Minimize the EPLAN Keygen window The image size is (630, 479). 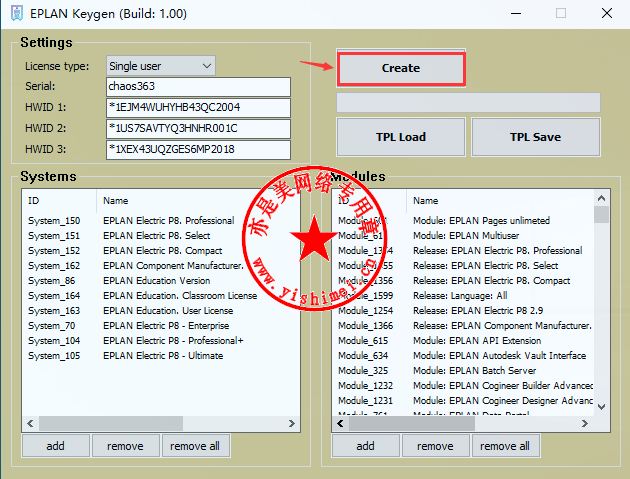516,14
